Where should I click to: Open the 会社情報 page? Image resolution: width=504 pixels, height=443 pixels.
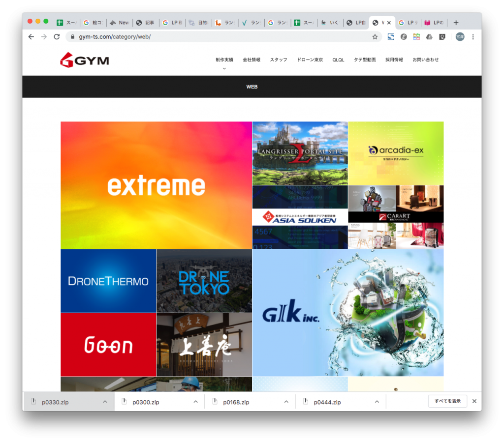[252, 59]
